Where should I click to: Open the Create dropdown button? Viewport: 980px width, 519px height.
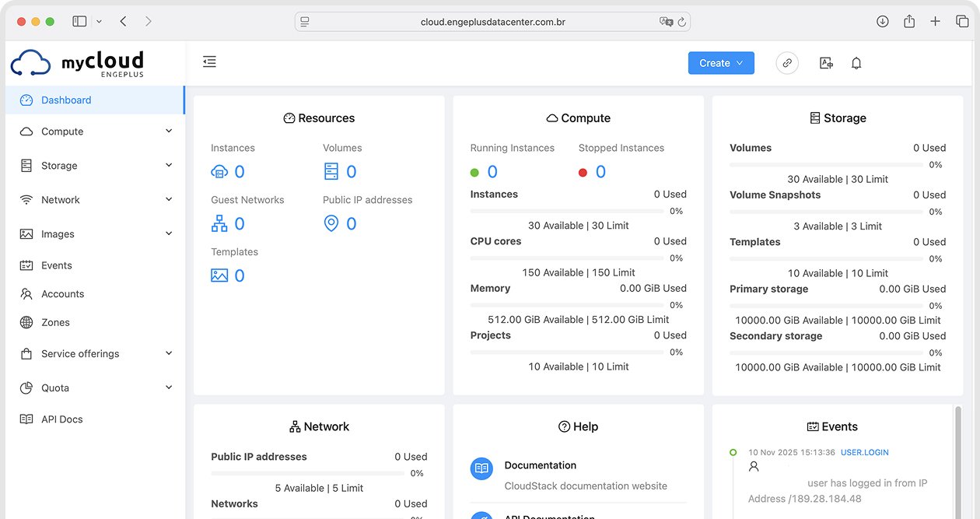(x=721, y=63)
